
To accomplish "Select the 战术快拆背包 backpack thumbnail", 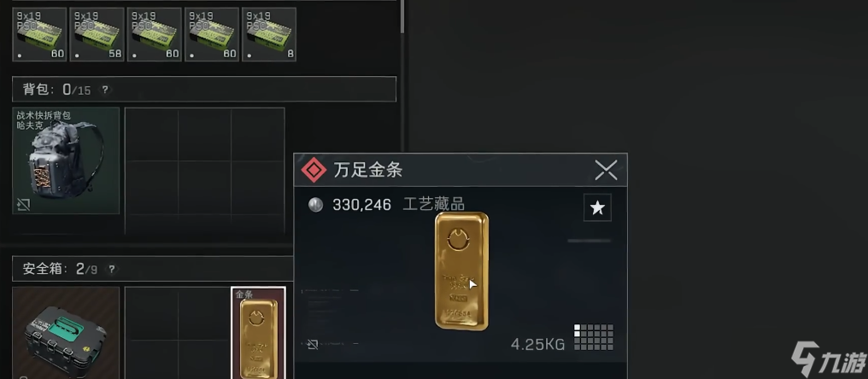I will [66, 160].
